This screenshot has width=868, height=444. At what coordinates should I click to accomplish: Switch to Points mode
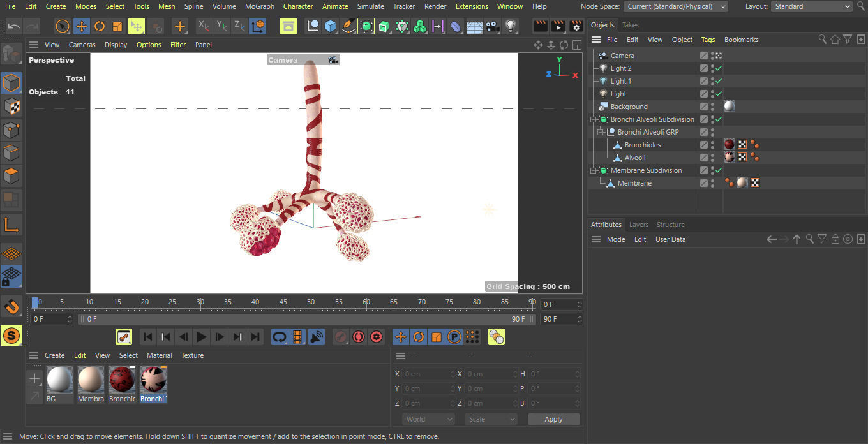coord(11,130)
